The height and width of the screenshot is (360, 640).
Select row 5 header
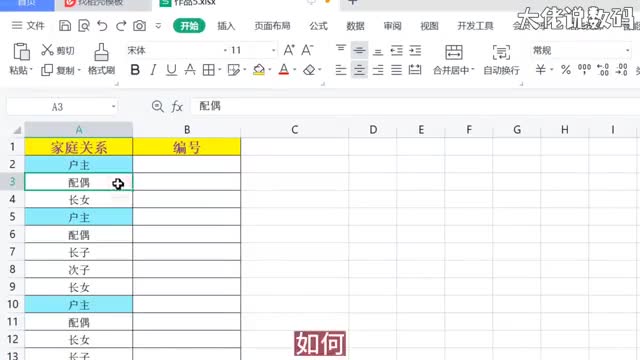pyautogui.click(x=12, y=216)
